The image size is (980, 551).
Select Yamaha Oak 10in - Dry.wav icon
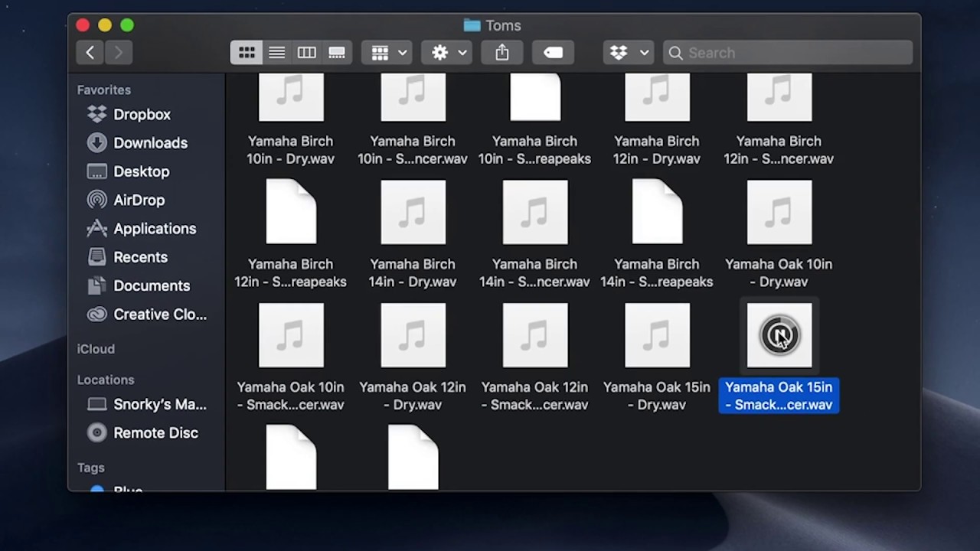click(779, 212)
